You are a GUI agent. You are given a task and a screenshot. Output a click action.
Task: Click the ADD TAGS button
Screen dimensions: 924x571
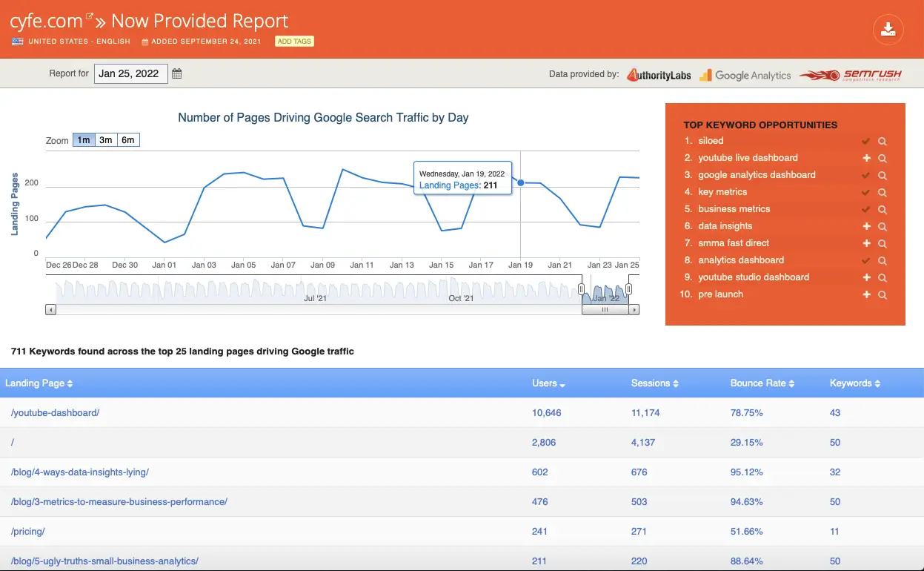pyautogui.click(x=294, y=42)
